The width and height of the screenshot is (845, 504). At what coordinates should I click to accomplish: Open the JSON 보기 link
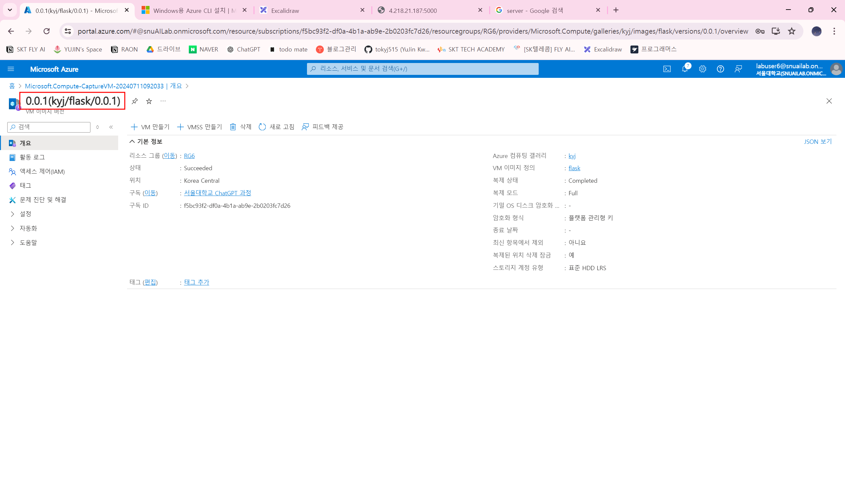pyautogui.click(x=818, y=142)
